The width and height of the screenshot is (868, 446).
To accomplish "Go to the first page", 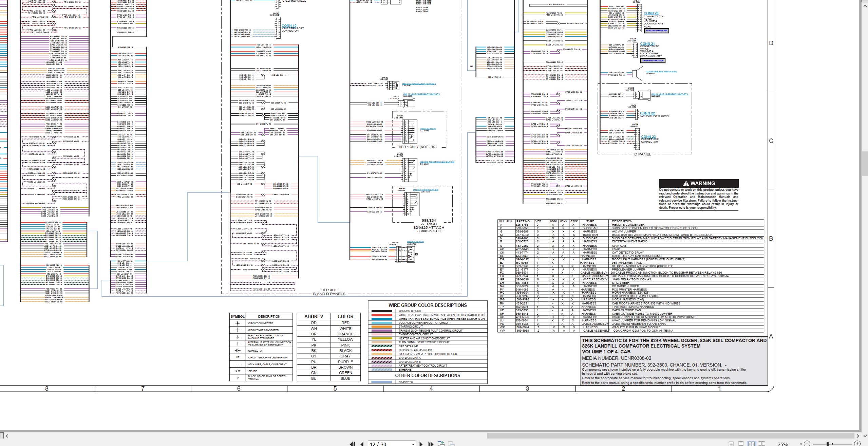I will [353, 444].
